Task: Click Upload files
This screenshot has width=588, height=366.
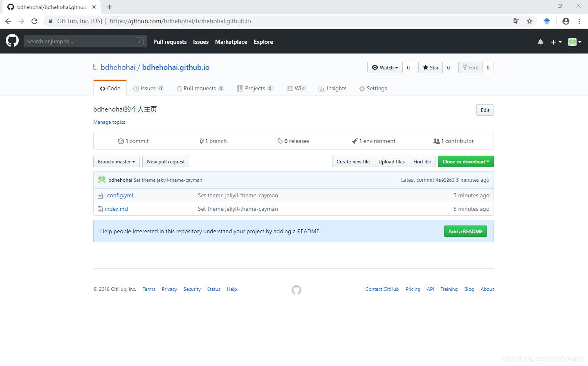Action: tap(391, 161)
